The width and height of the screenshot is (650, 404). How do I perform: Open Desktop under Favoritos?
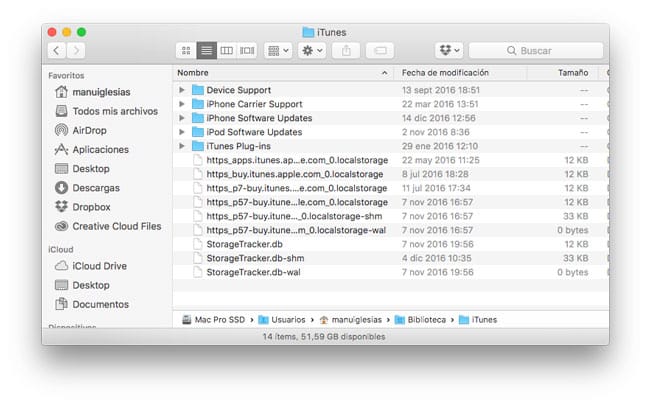coord(82,169)
